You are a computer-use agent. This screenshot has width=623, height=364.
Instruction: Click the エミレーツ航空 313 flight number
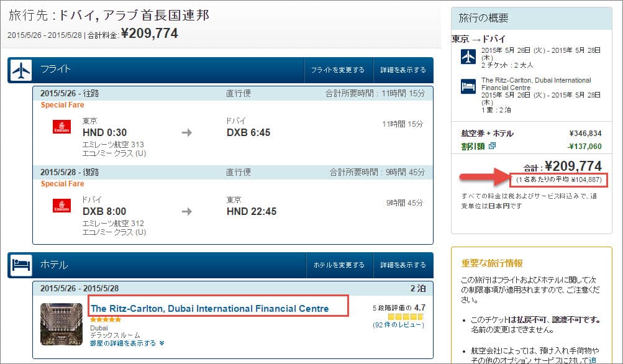click(113, 145)
